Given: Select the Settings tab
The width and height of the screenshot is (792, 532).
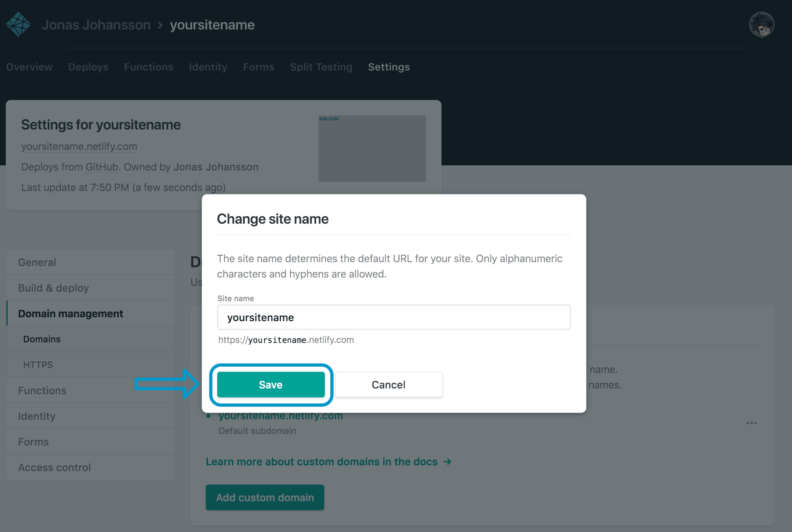Looking at the screenshot, I should pyautogui.click(x=389, y=67).
